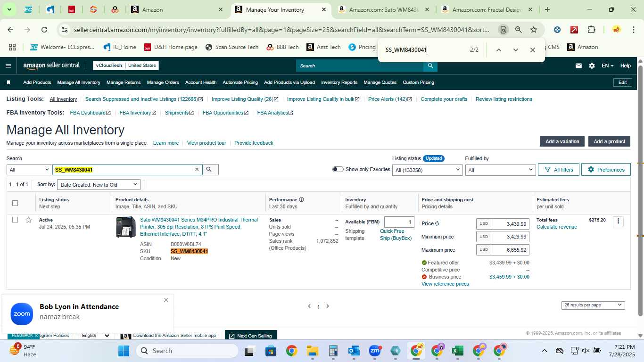Run the inventory search with the magnifier button
Viewport: 644px width, 362px height.
click(210, 170)
